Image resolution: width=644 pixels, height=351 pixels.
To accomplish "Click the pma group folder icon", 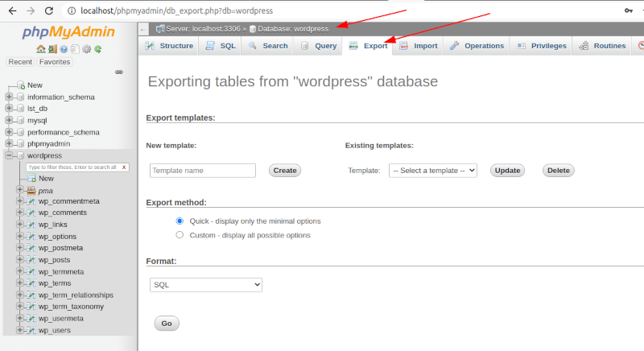I will 31,191.
